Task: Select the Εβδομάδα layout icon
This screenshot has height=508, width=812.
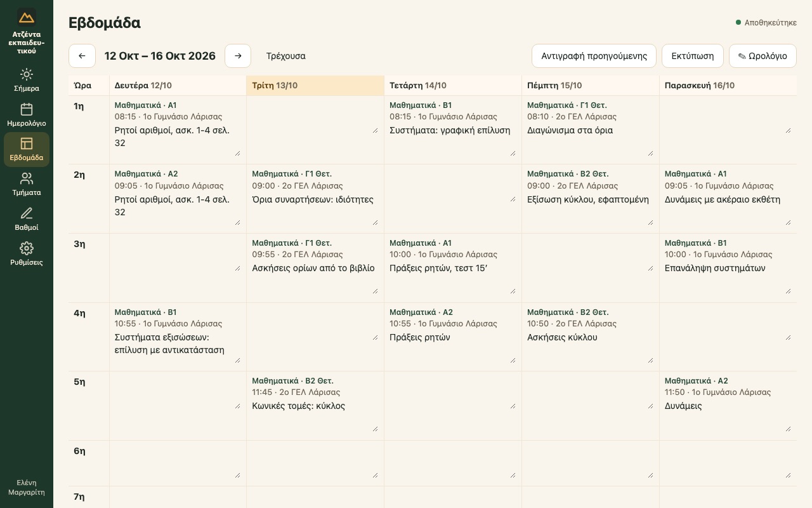Action: 27,144
